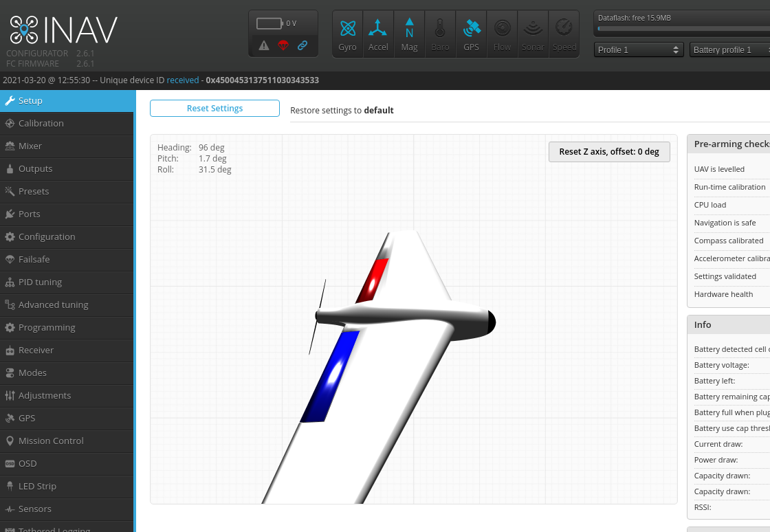770x532 pixels.
Task: Click 'Settings validated' check row
Action: tap(731, 276)
